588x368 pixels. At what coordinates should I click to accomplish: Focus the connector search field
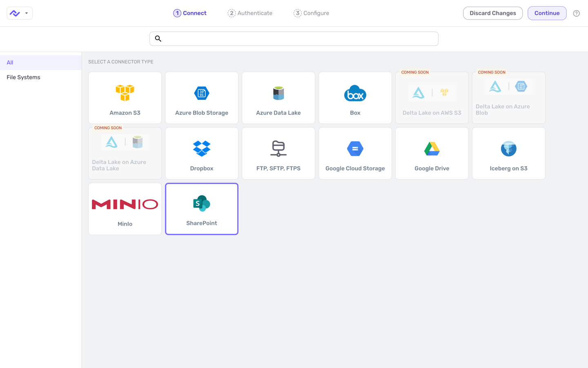pos(294,39)
